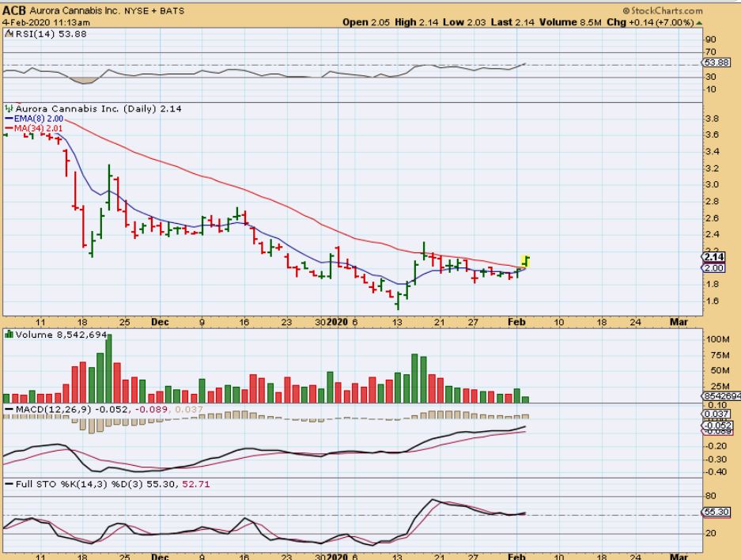Click the yellow-highlighted latest price bar

(x=526, y=261)
